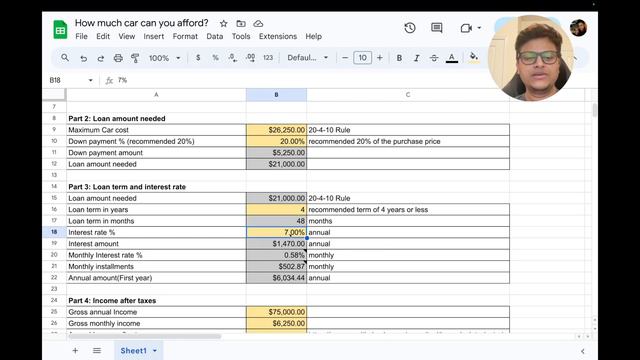The width and height of the screenshot is (640, 360).
Task: Select column A header
Action: [156, 95]
